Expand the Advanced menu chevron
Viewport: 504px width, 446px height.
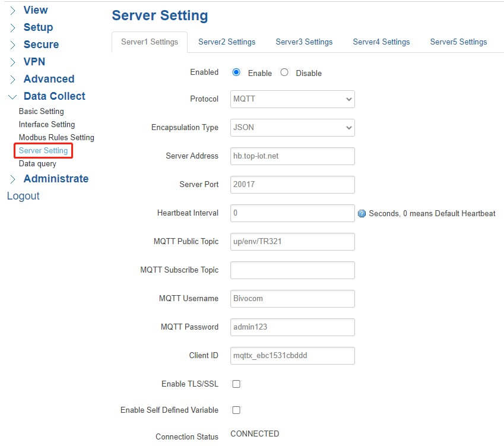pos(12,79)
